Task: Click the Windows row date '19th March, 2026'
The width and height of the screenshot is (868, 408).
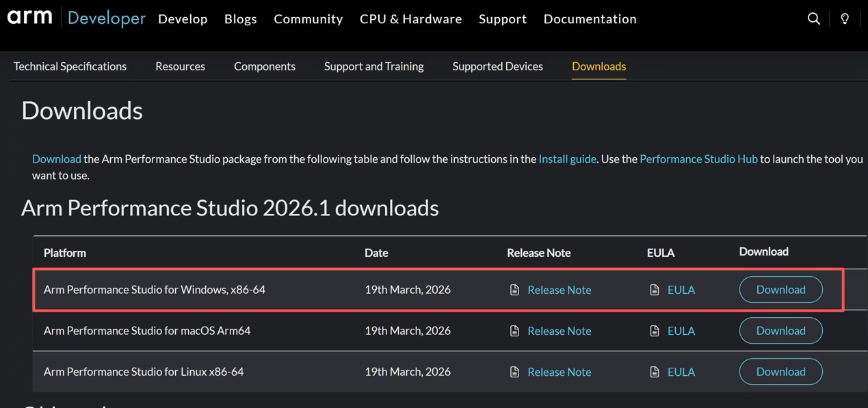Action: pyautogui.click(x=408, y=290)
